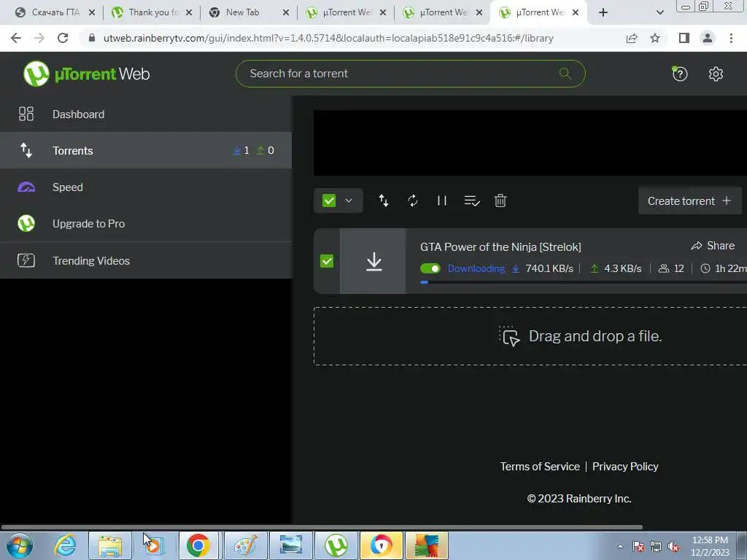Expand the select-all dropdown chevron
Screen dimensions: 747x560
[x=349, y=201]
